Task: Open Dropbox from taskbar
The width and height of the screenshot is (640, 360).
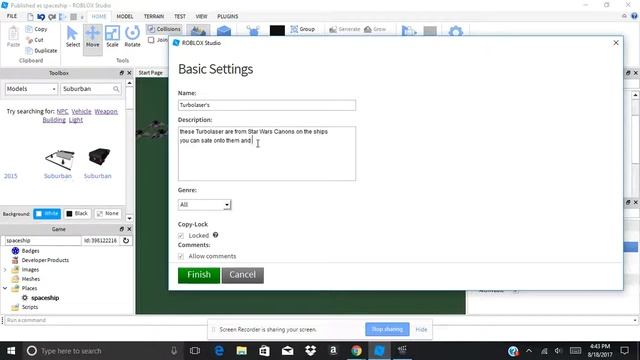Action: (310, 351)
